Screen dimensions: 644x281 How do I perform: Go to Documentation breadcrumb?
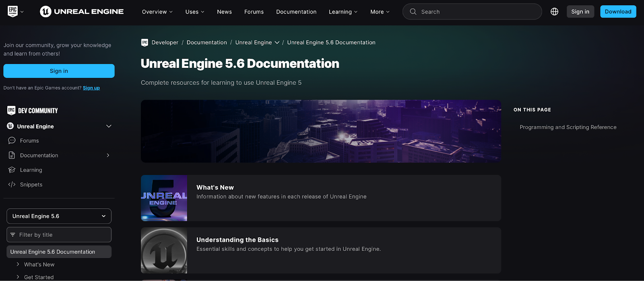click(x=207, y=43)
